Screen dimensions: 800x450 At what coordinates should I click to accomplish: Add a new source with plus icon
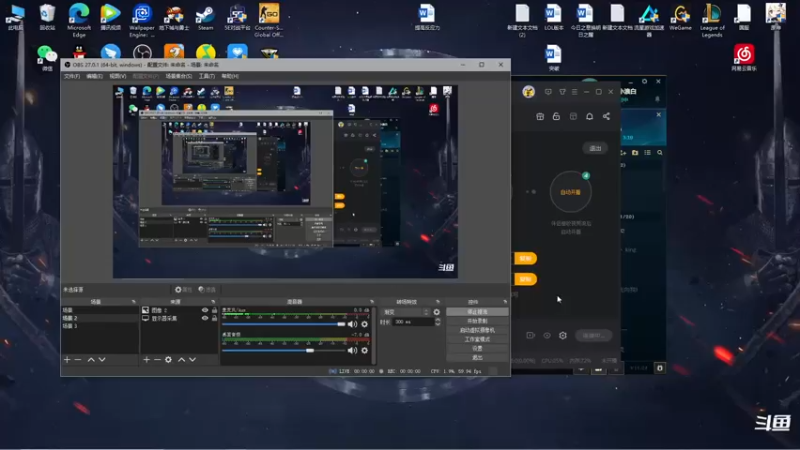pos(146,360)
